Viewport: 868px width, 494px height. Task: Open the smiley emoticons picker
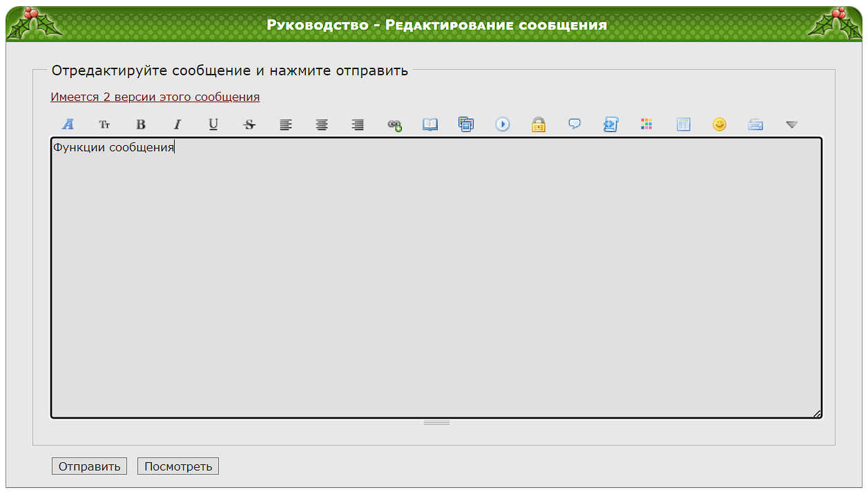click(720, 124)
